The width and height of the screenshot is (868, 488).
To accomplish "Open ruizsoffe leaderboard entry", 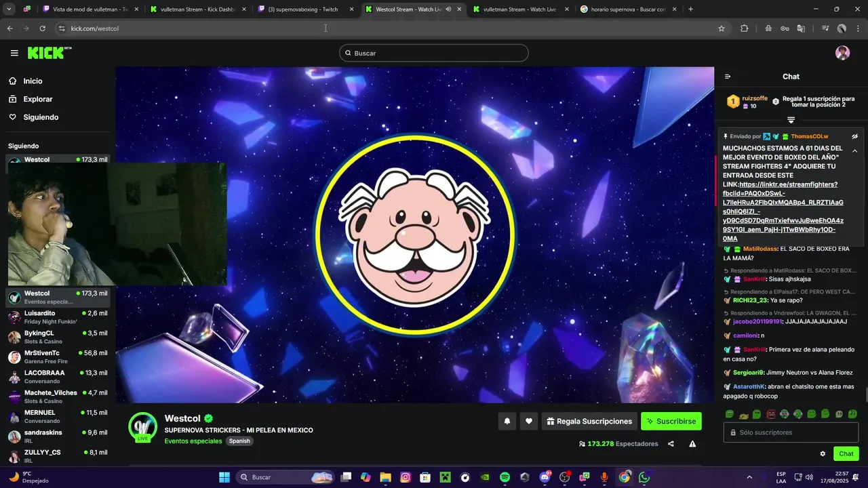I will [748, 102].
